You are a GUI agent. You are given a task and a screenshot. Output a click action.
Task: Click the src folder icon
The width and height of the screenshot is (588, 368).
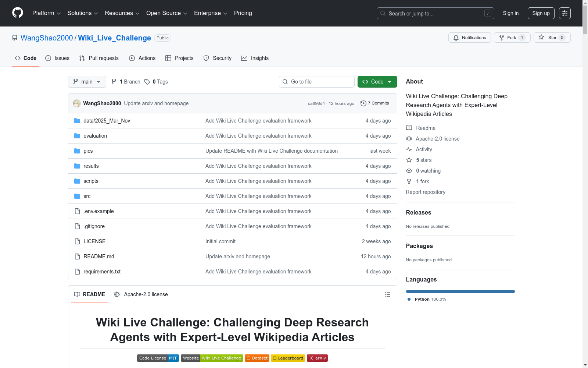[x=77, y=196]
